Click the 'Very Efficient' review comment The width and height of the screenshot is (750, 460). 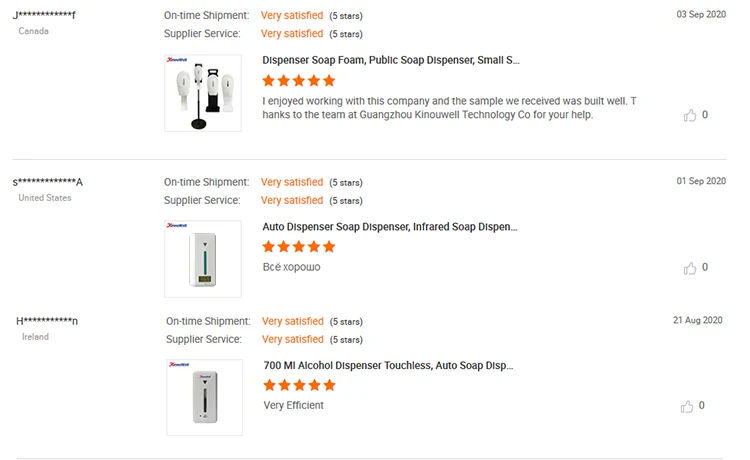click(x=294, y=405)
